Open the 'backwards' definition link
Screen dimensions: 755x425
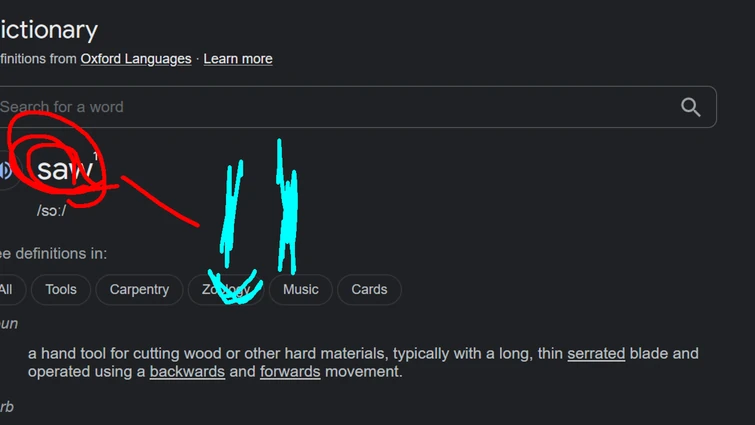tap(187, 371)
